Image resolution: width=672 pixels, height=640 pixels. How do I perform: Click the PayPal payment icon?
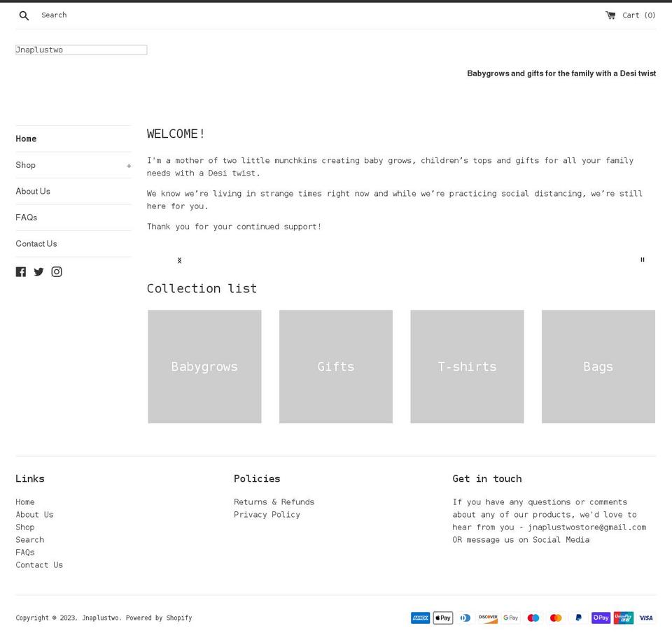[x=578, y=618]
